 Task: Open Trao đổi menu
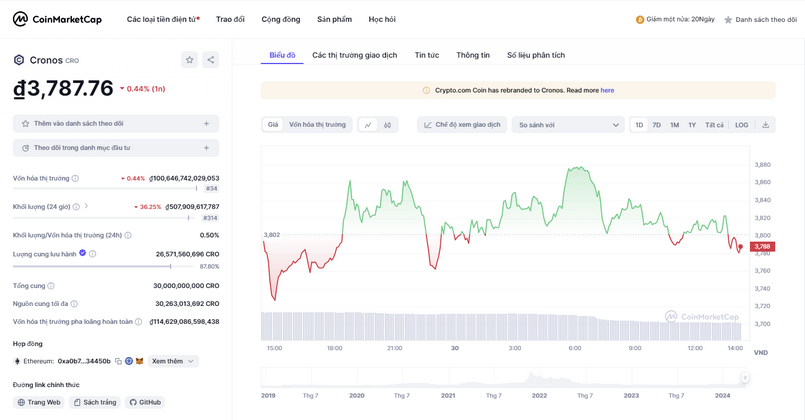point(230,20)
